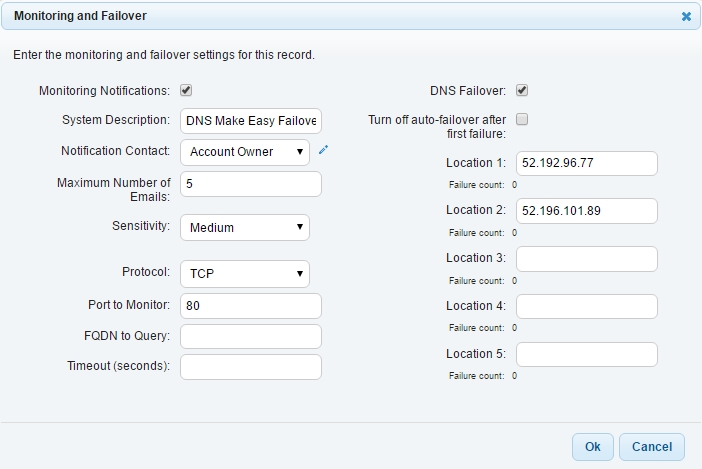Confirm settings with the Ok button
The image size is (702, 469).
point(592,447)
